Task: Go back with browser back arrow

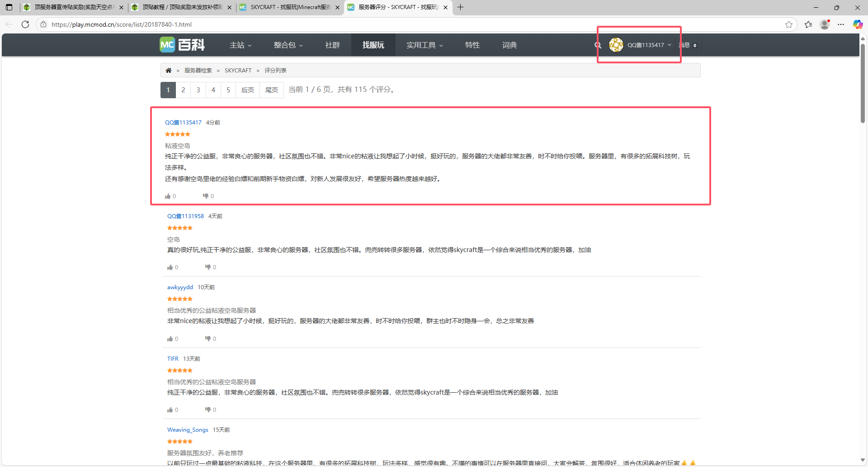Action: click(9, 24)
